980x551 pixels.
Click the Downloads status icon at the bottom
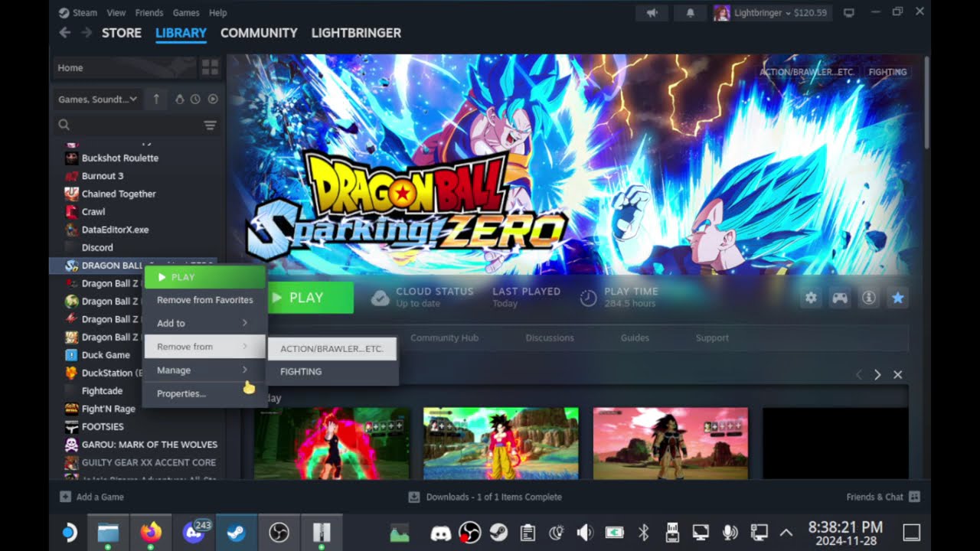[x=414, y=497]
